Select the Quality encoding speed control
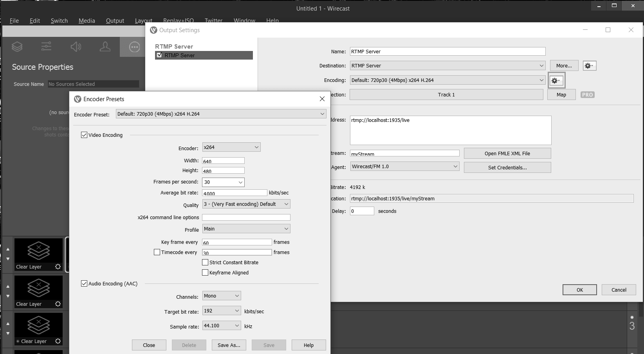Image resolution: width=644 pixels, height=354 pixels. click(x=246, y=204)
